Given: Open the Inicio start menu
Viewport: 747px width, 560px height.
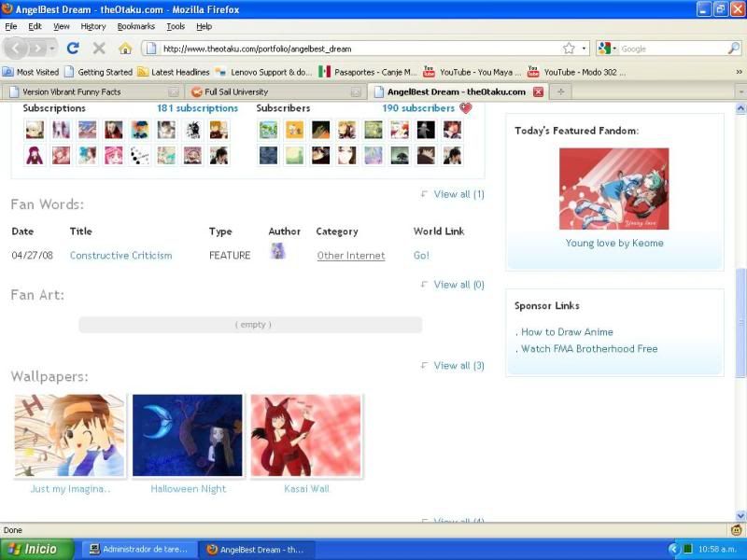Looking at the screenshot, I should [36, 549].
